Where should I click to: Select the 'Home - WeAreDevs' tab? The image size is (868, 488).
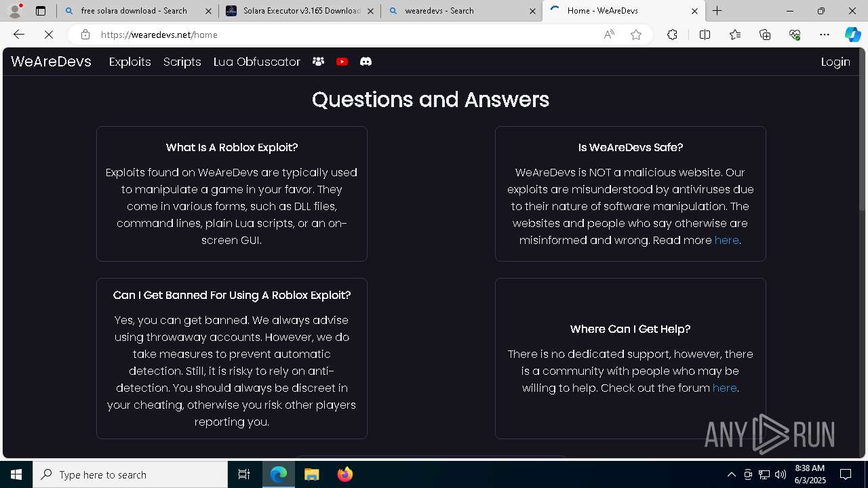click(x=624, y=11)
